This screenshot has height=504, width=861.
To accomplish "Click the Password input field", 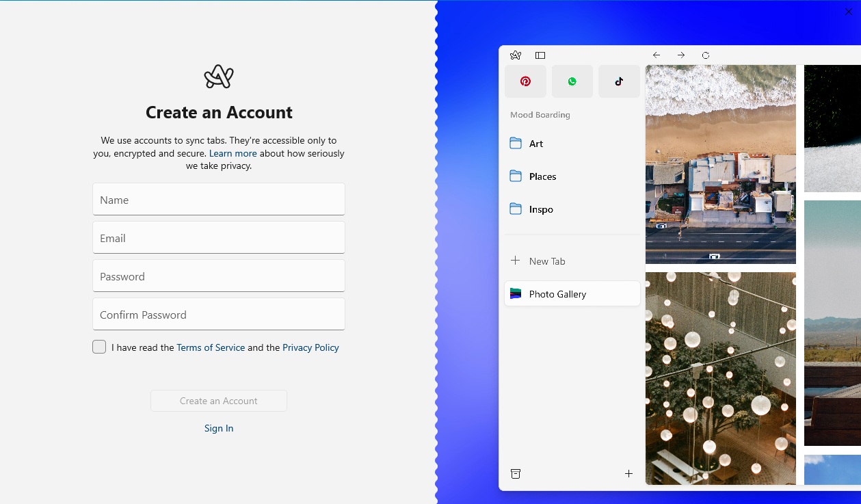I will 219,276.
